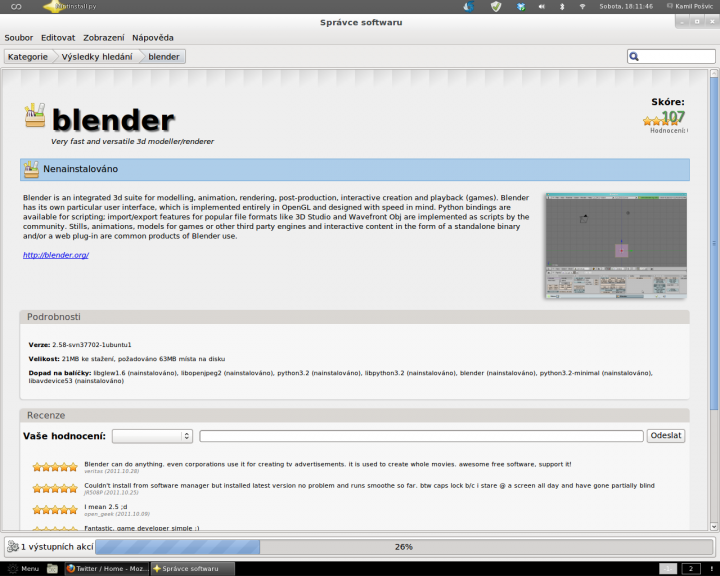
Task: Click the exclamation notification icon on taskbar
Action: click(712, 569)
